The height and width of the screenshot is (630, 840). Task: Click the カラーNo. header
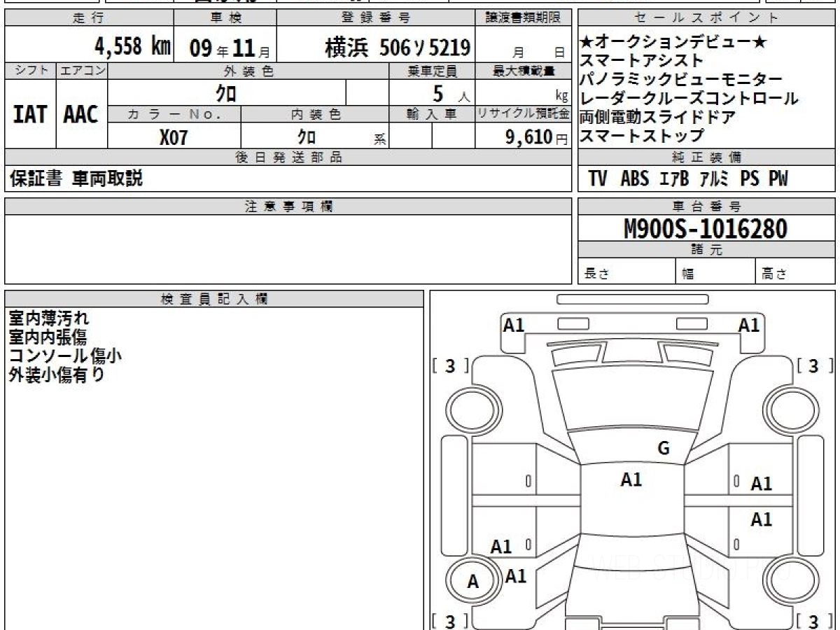click(x=174, y=114)
